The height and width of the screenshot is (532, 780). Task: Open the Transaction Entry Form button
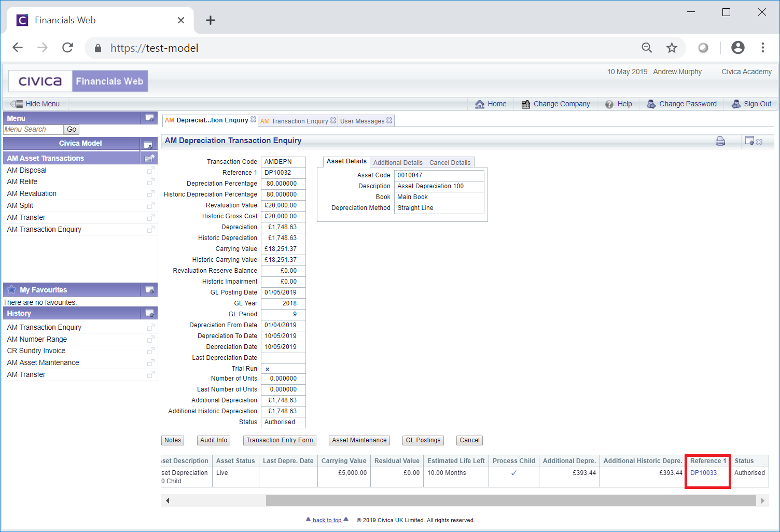point(280,440)
